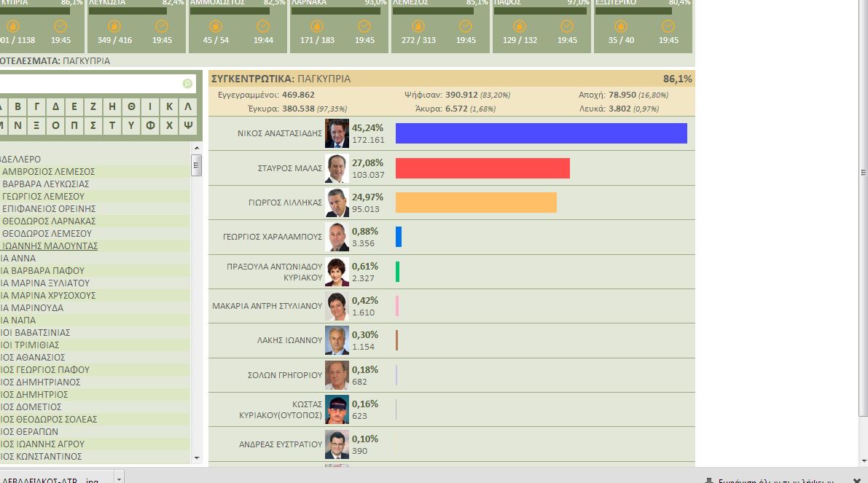Select ΘΕΟΔΩΡΟΣ ΛΑΡΝΑΚΑΣ in the list
868x483 pixels.
click(x=48, y=221)
